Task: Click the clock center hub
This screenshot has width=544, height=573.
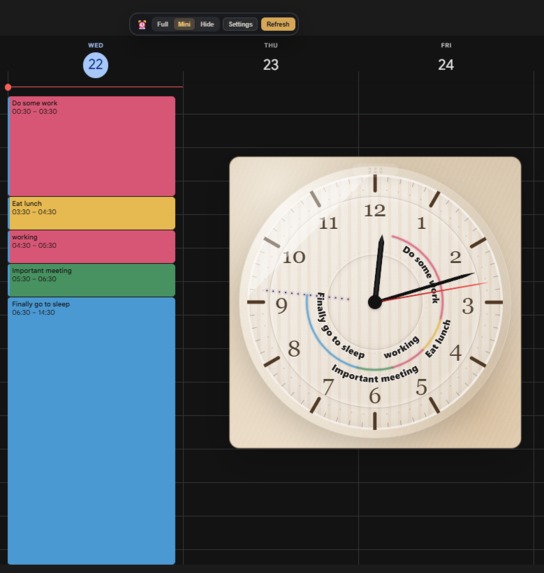Action: click(375, 302)
